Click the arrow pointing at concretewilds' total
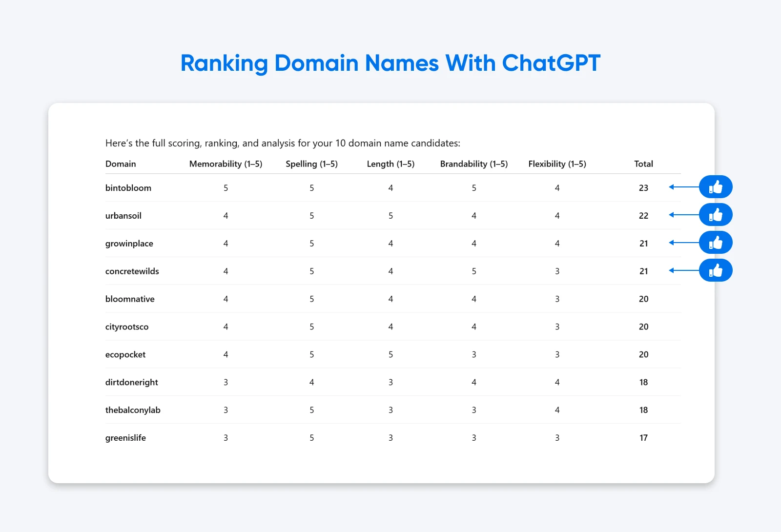Screen dimensions: 781x532 (683, 270)
